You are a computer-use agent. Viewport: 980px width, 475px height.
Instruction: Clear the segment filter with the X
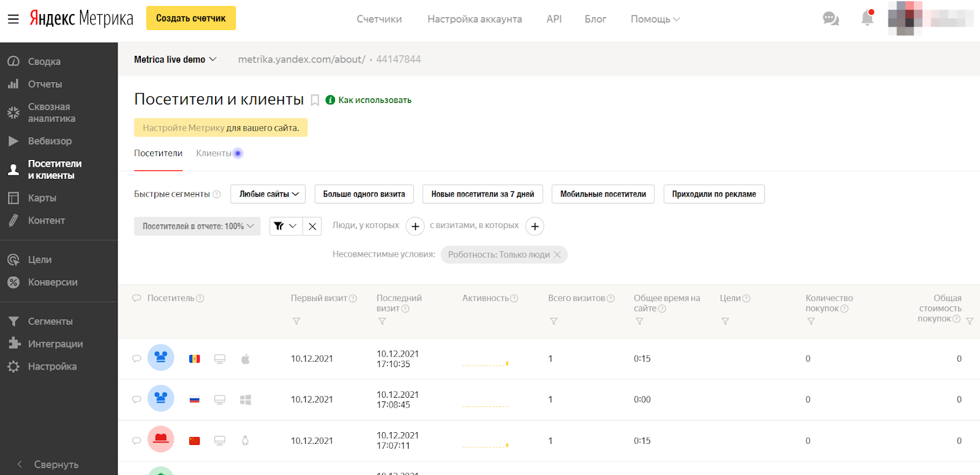tap(312, 226)
